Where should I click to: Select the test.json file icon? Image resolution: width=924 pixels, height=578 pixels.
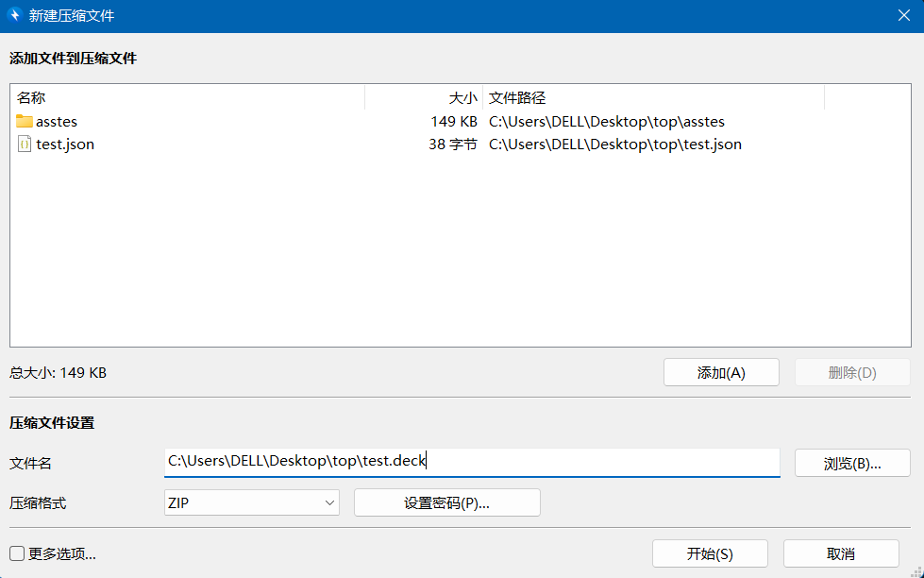tap(25, 144)
